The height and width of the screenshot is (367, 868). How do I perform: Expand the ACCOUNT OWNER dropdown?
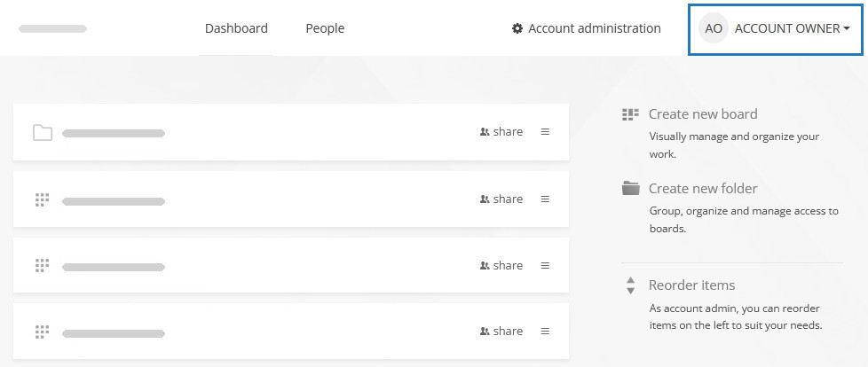point(792,28)
